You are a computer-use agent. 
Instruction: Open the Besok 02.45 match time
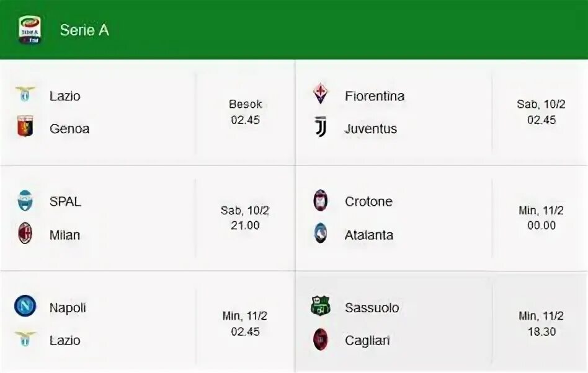pyautogui.click(x=245, y=112)
